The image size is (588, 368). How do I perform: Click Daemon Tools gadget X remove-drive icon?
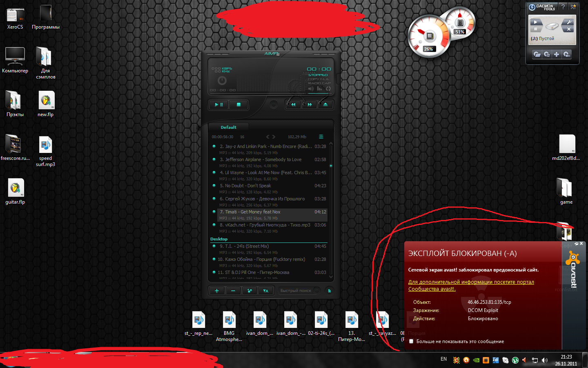pos(569,29)
